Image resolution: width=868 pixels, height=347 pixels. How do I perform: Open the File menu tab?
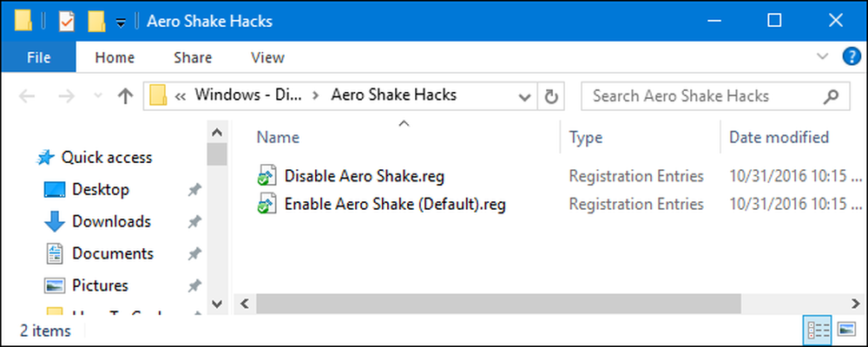tap(38, 57)
